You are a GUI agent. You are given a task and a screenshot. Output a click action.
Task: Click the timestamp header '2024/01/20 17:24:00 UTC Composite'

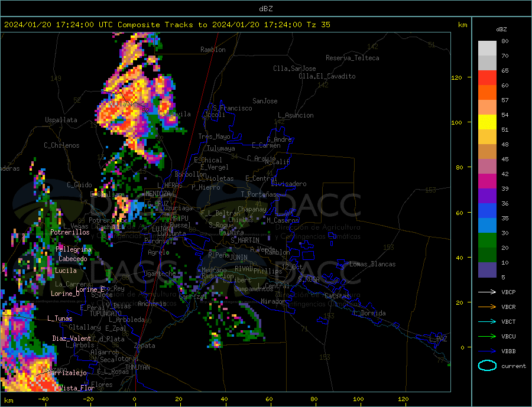[x=82, y=25]
